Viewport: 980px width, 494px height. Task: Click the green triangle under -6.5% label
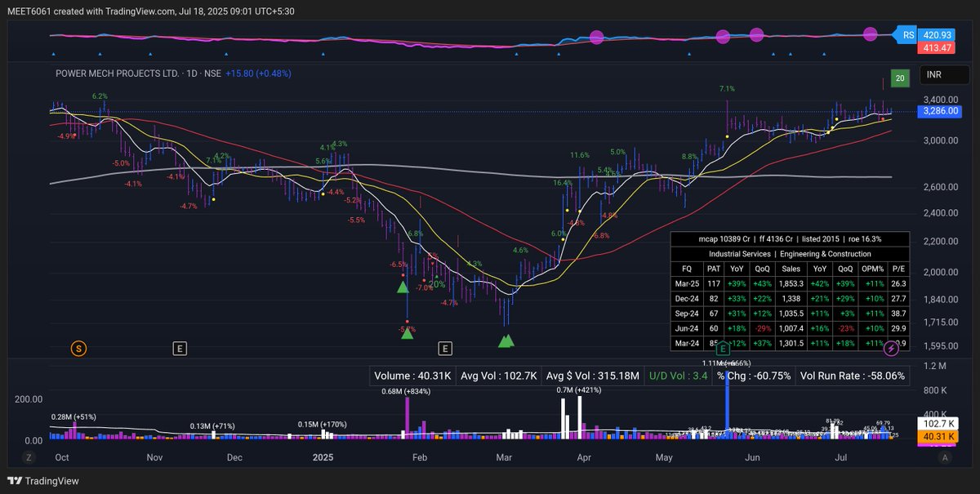click(x=403, y=287)
